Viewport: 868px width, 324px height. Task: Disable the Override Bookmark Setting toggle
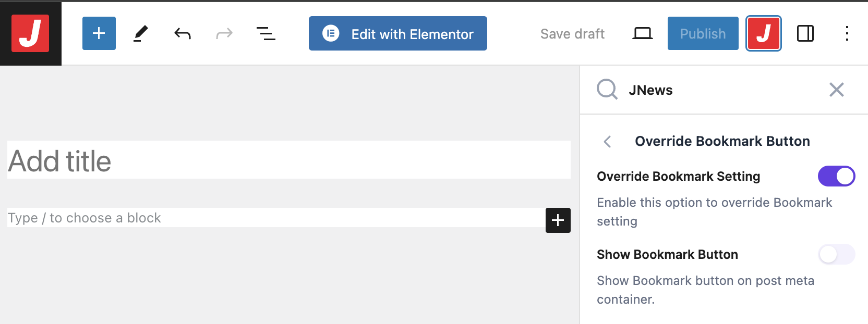point(836,176)
